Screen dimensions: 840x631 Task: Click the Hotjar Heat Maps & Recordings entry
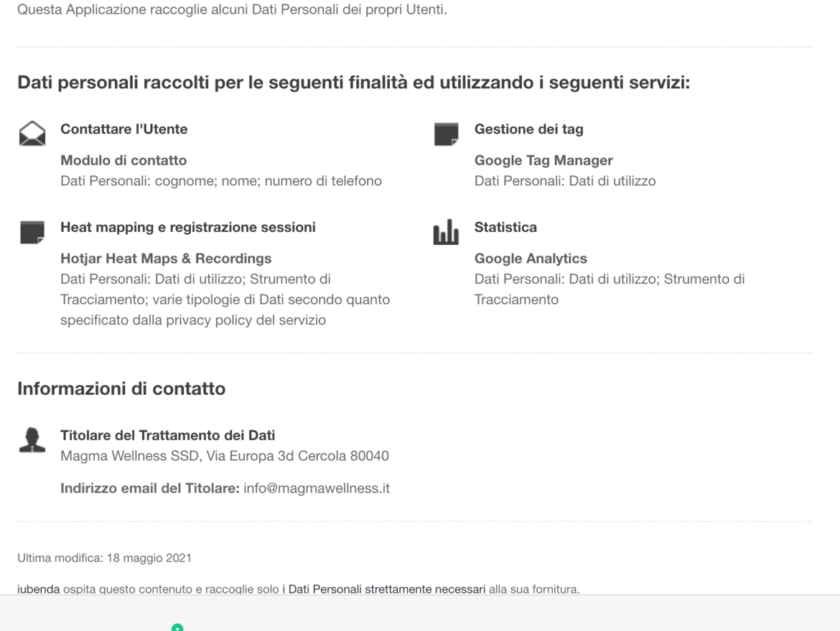point(166,258)
